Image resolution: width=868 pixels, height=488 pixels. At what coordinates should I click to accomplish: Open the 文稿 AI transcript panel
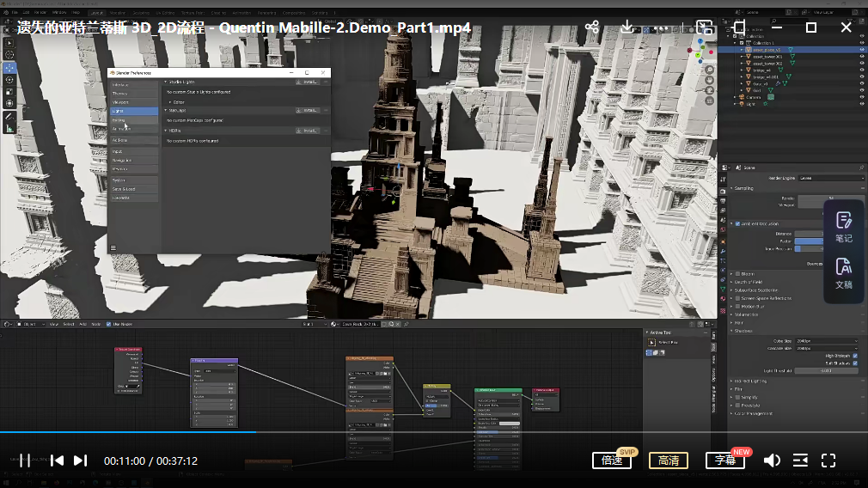(x=844, y=273)
